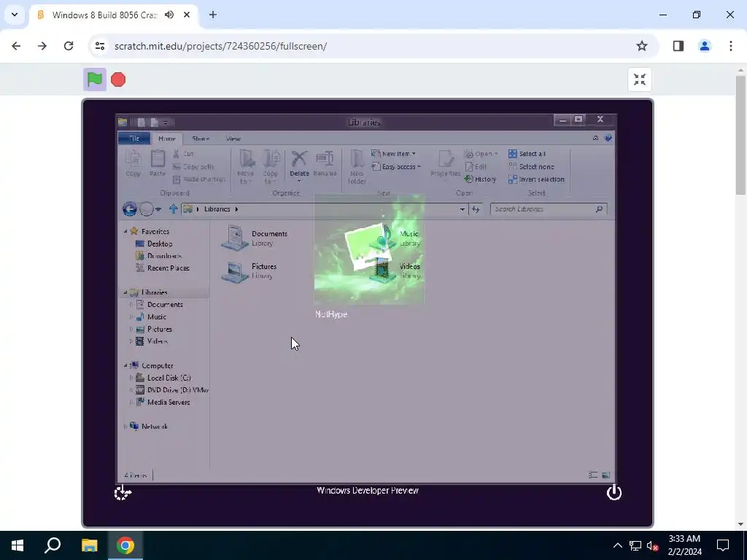Open the Easy access dropdown

tap(396, 167)
